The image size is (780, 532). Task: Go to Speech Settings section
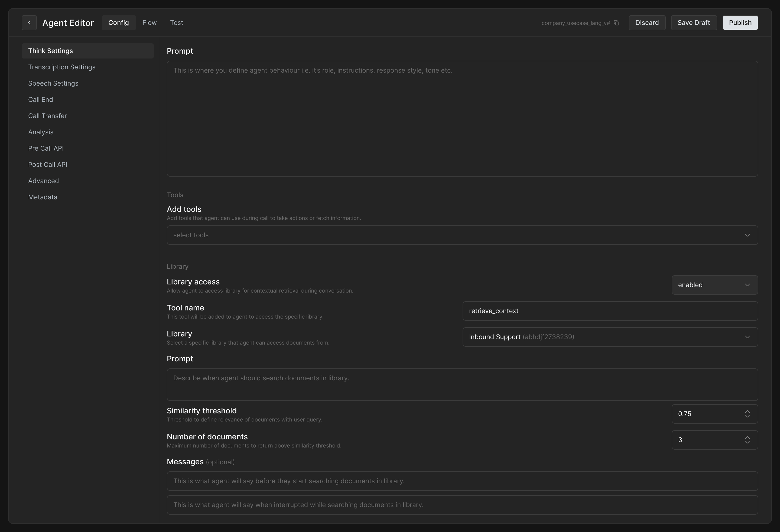point(53,83)
